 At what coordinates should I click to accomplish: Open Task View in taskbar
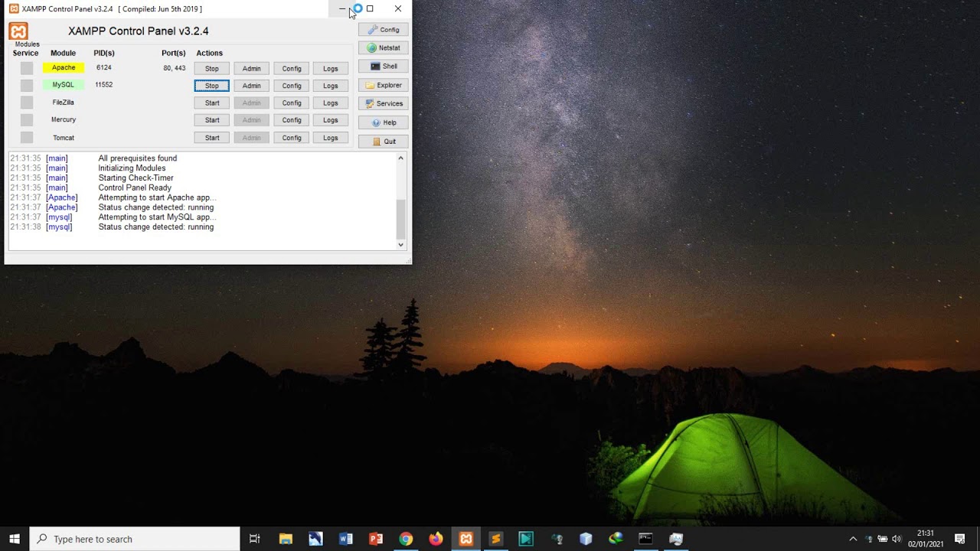255,539
